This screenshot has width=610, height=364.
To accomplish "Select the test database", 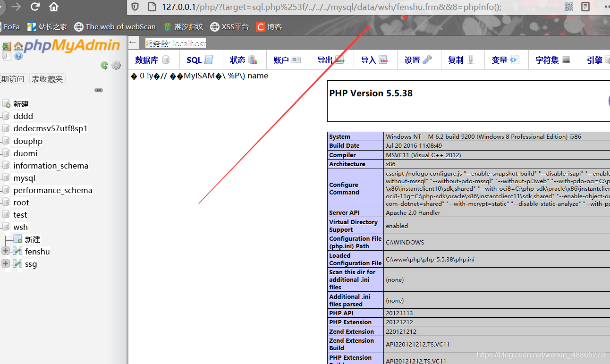I will 20,215.
